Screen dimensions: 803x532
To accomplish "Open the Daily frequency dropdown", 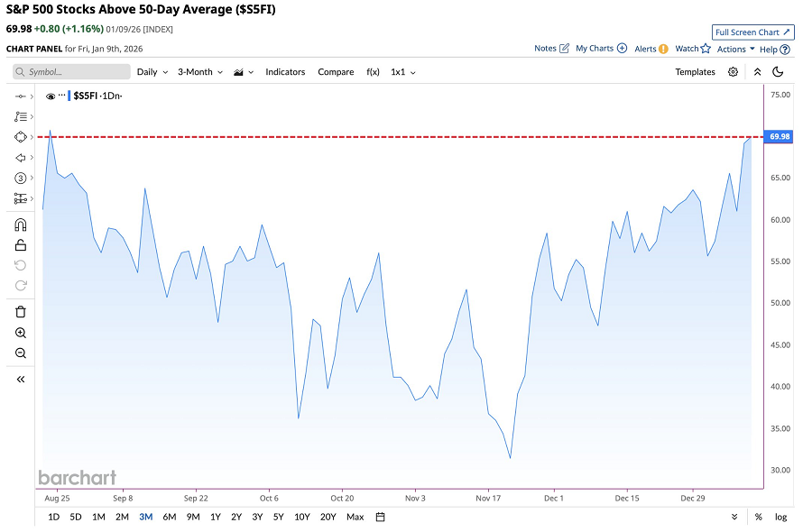I will [152, 71].
